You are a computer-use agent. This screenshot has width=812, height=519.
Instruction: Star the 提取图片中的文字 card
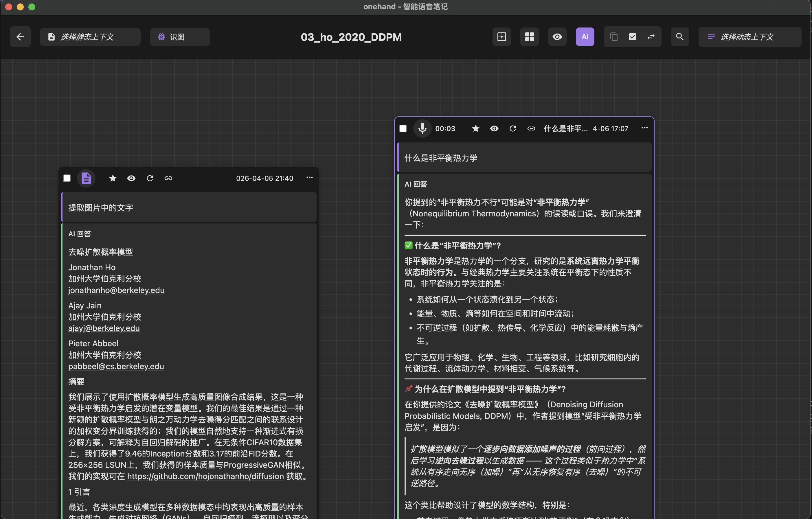coord(113,178)
